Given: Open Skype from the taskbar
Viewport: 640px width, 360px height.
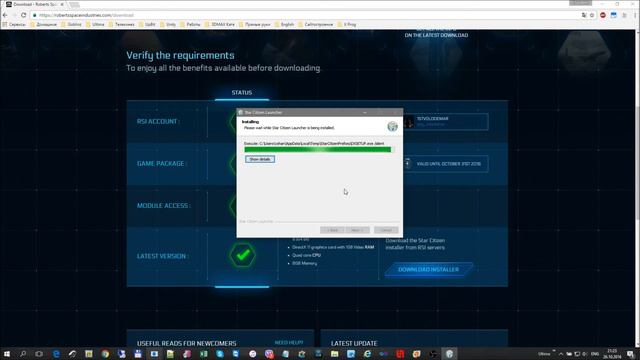Looking at the screenshot, I should (220, 354).
